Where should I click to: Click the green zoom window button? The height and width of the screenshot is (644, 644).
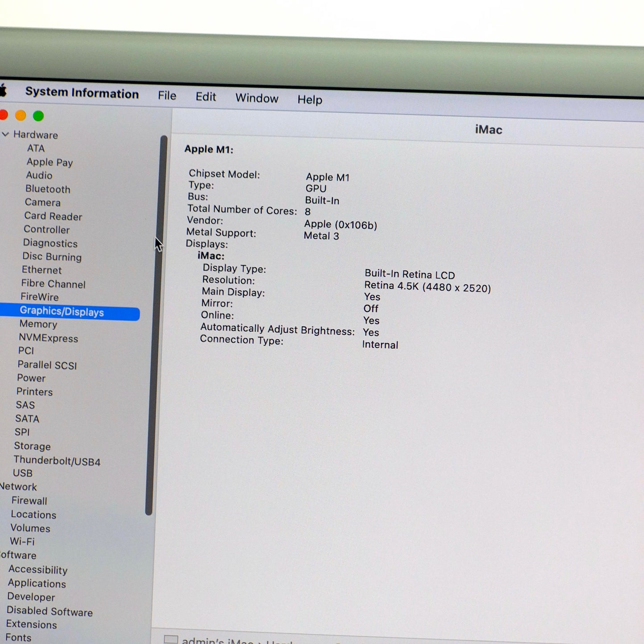[x=38, y=115]
